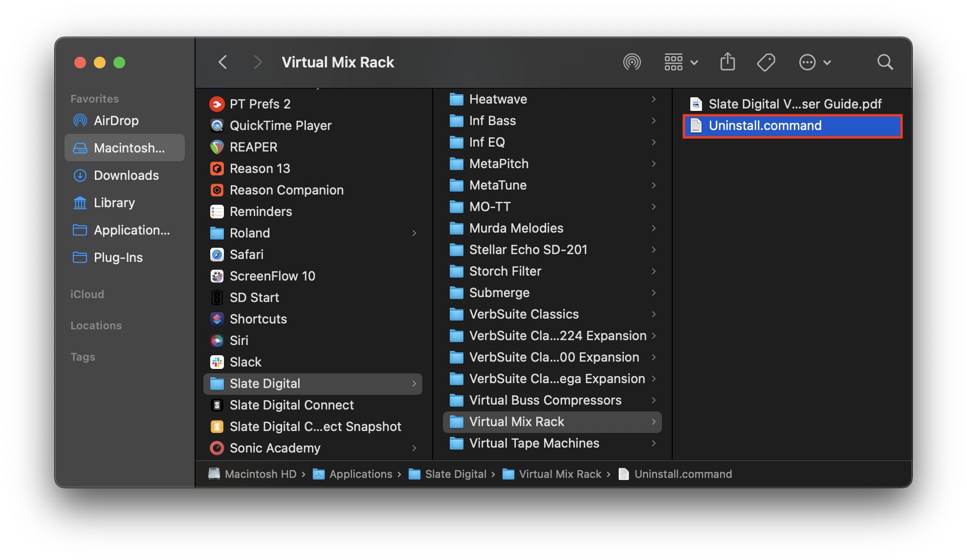This screenshot has height=560, width=967.
Task: Click Applications in the path bar
Action: click(352, 474)
